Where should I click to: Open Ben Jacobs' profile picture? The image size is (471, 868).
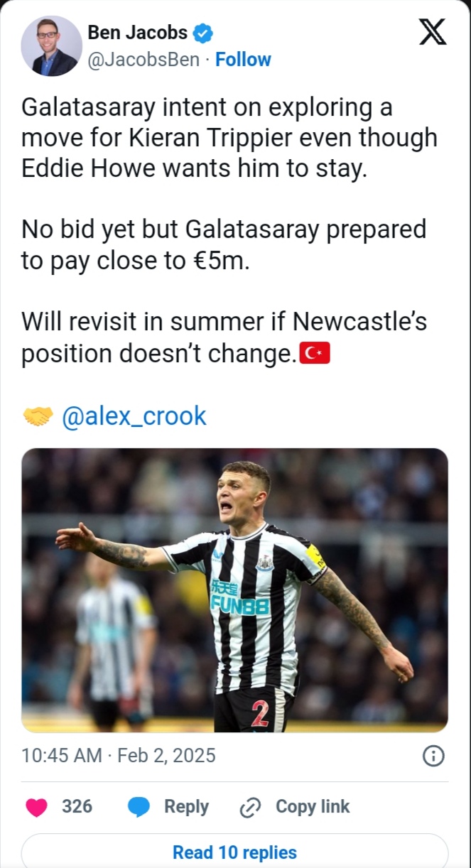click(x=51, y=45)
